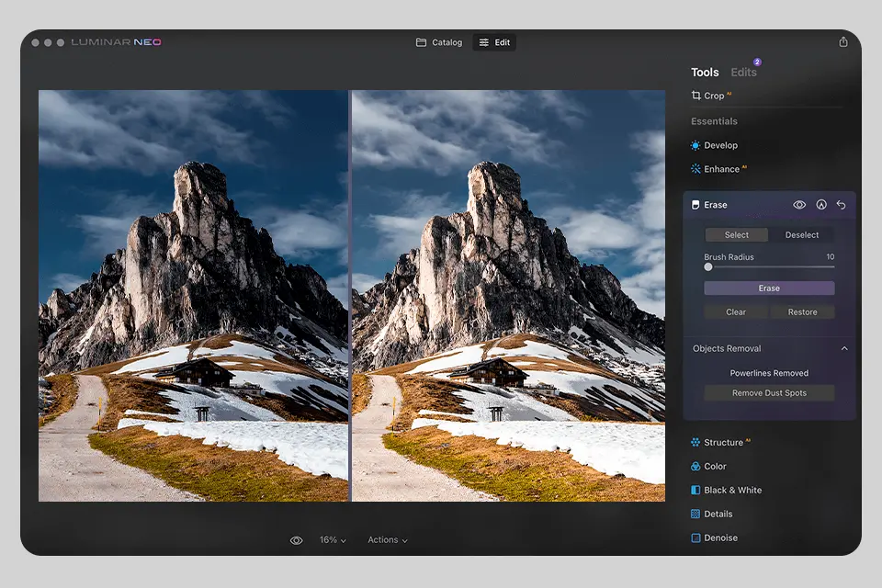The height and width of the screenshot is (588, 882).
Task: Click the Restore button
Action: [802, 311]
